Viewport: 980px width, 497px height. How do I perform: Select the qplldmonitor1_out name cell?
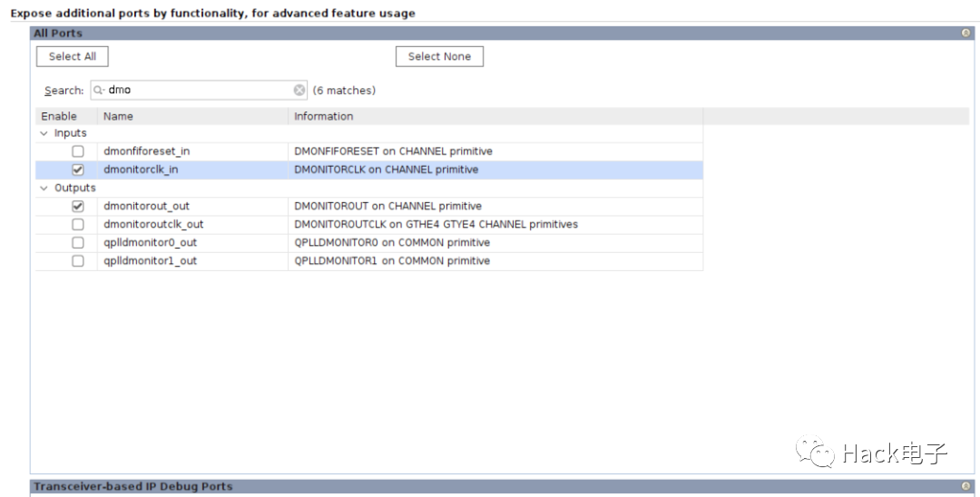click(x=192, y=260)
